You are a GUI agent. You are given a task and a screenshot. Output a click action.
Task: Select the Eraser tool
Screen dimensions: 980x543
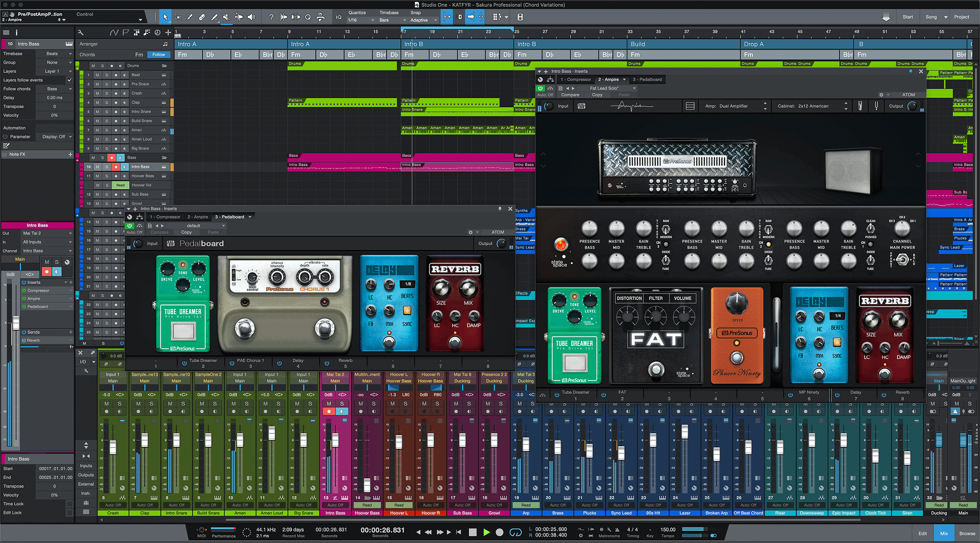click(x=202, y=17)
